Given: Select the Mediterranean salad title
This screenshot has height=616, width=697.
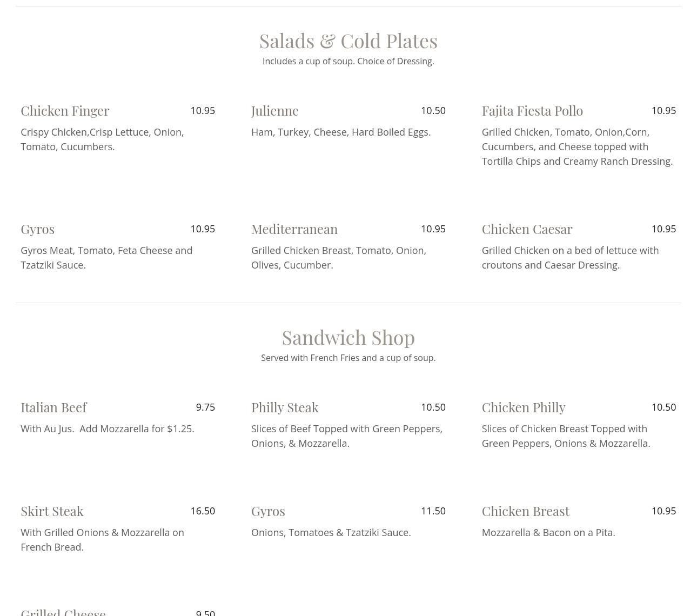Looking at the screenshot, I should pos(294,229).
